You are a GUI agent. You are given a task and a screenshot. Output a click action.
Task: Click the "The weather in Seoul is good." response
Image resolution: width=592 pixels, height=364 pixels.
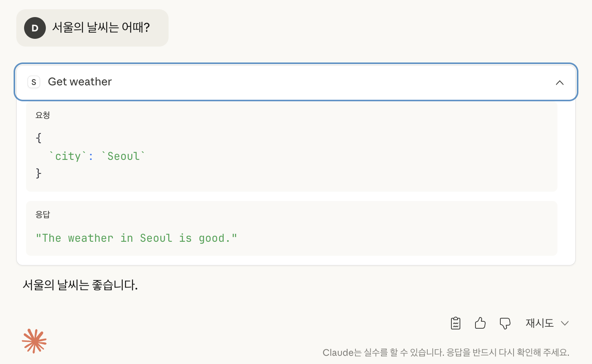136,238
